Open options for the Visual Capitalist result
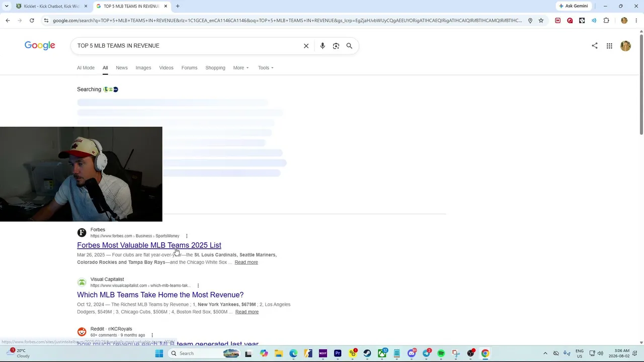 pyautogui.click(x=198, y=286)
